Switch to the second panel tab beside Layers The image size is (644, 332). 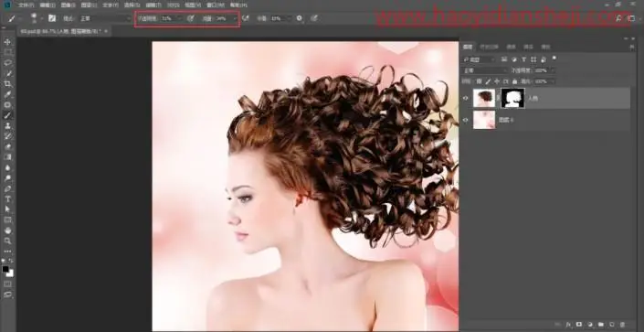[x=489, y=47]
